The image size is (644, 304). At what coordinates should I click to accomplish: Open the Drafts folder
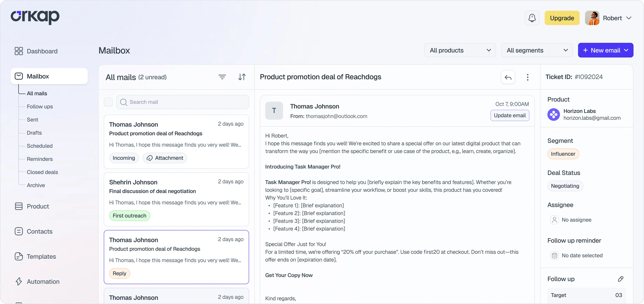tap(34, 133)
